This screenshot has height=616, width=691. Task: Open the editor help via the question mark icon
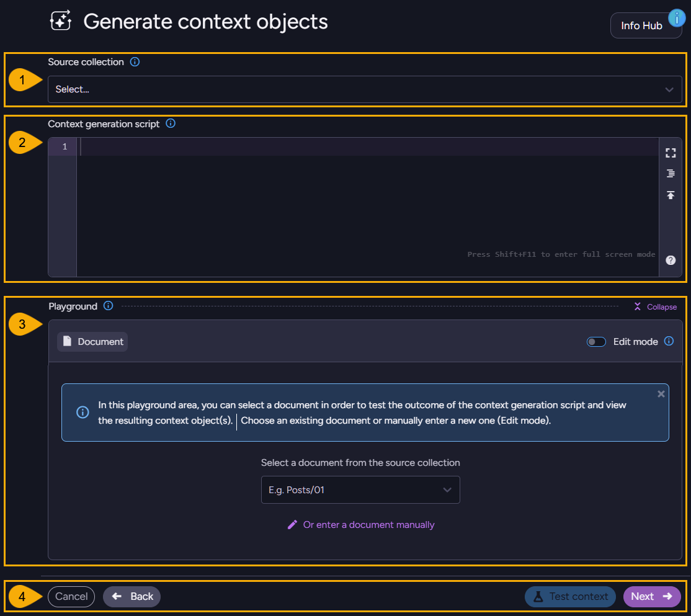(671, 260)
